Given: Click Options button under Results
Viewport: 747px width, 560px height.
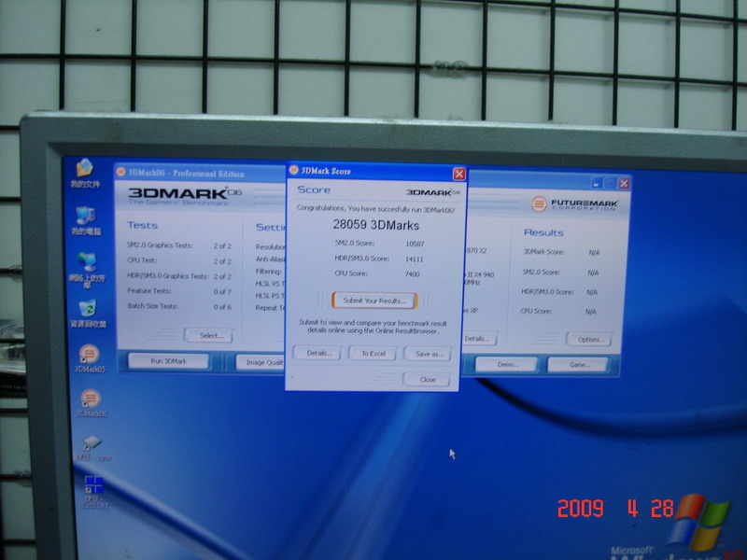Looking at the screenshot, I should tap(589, 339).
